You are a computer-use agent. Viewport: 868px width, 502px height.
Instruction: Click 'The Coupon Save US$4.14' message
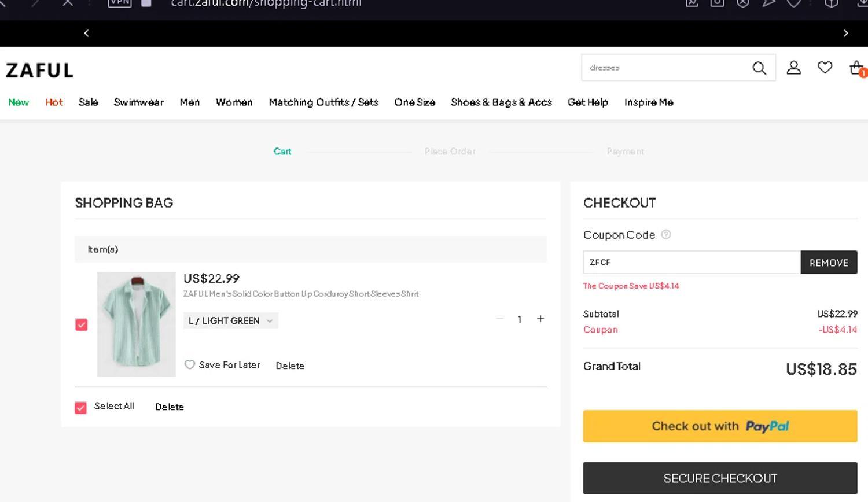(x=631, y=286)
